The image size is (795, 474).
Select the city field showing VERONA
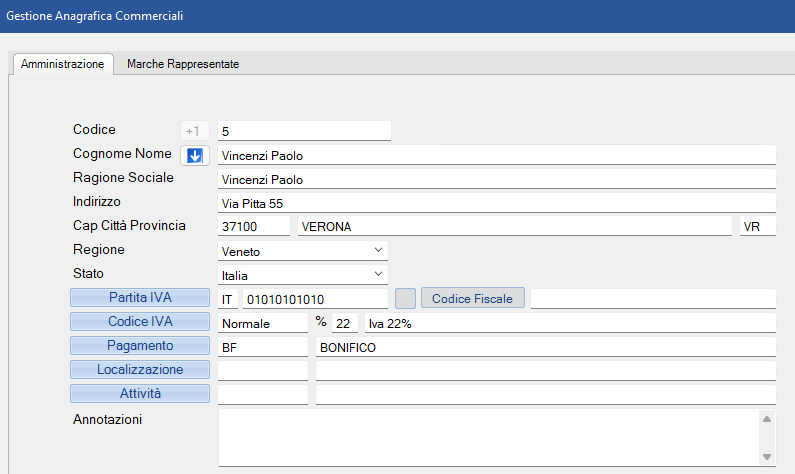(514, 226)
